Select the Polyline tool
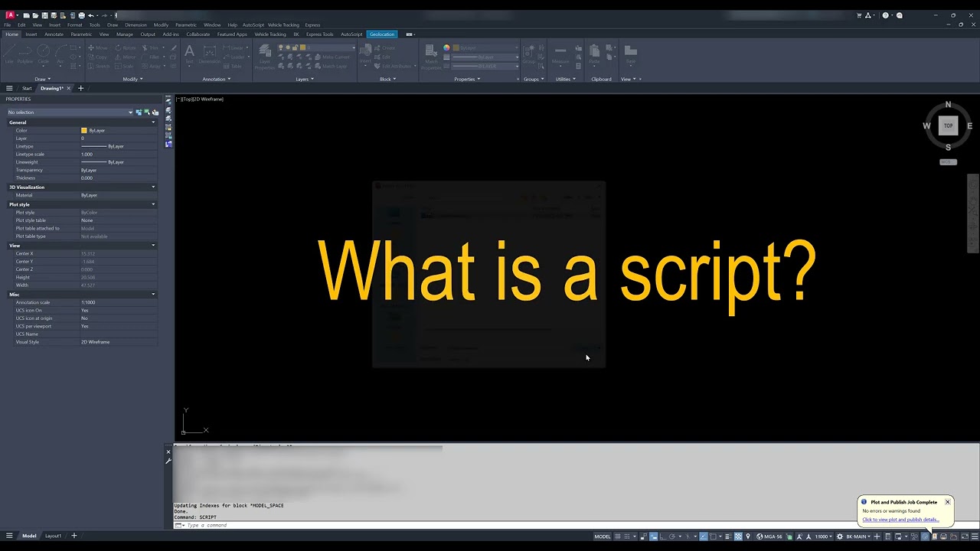This screenshot has width=980, height=551. [x=25, y=54]
